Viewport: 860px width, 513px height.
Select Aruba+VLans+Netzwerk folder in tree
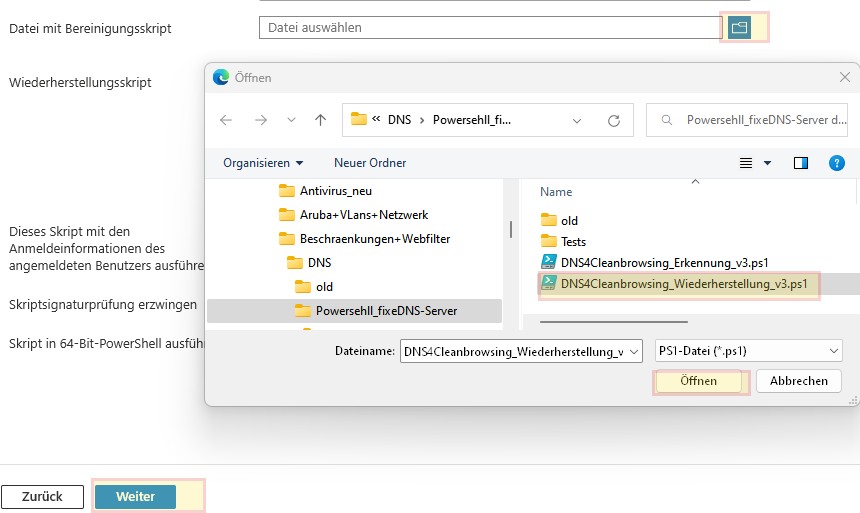(x=363, y=215)
